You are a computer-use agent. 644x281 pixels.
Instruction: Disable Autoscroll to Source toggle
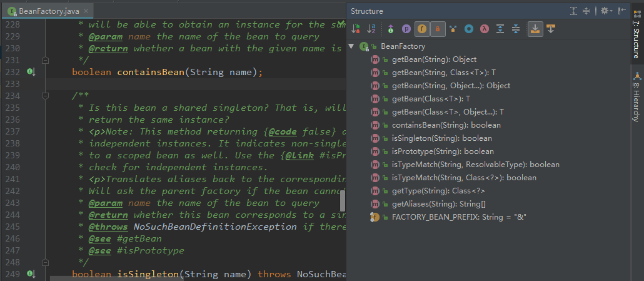tap(535, 29)
